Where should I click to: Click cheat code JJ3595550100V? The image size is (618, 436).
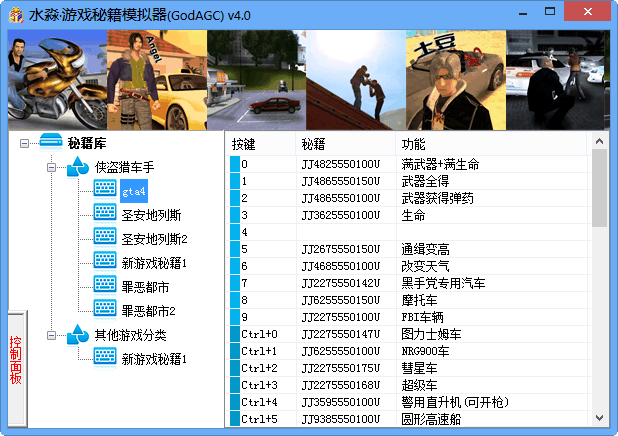pos(341,402)
